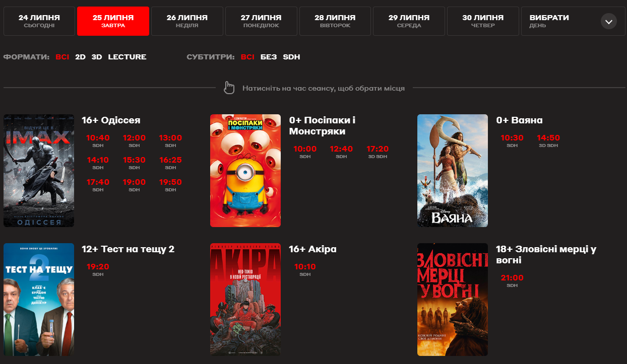Choose the 17:40 Одіссея session
Viewport: 627px width, 364px height.
pos(98,185)
